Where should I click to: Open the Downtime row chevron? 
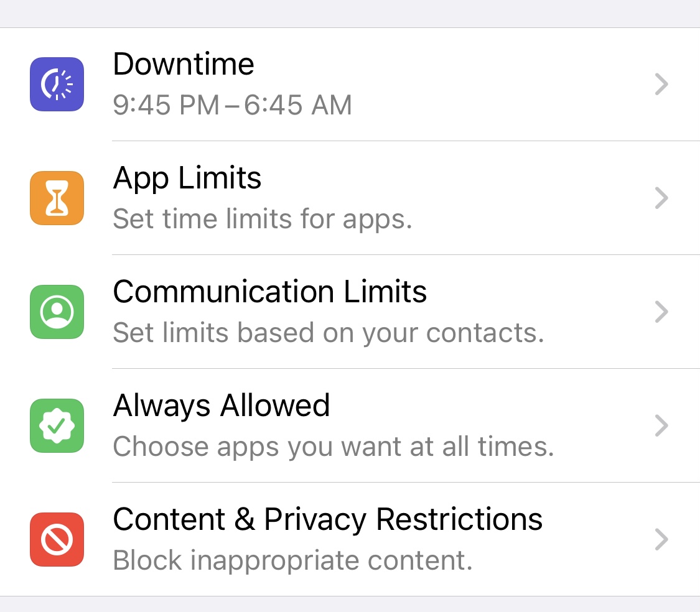point(661,84)
